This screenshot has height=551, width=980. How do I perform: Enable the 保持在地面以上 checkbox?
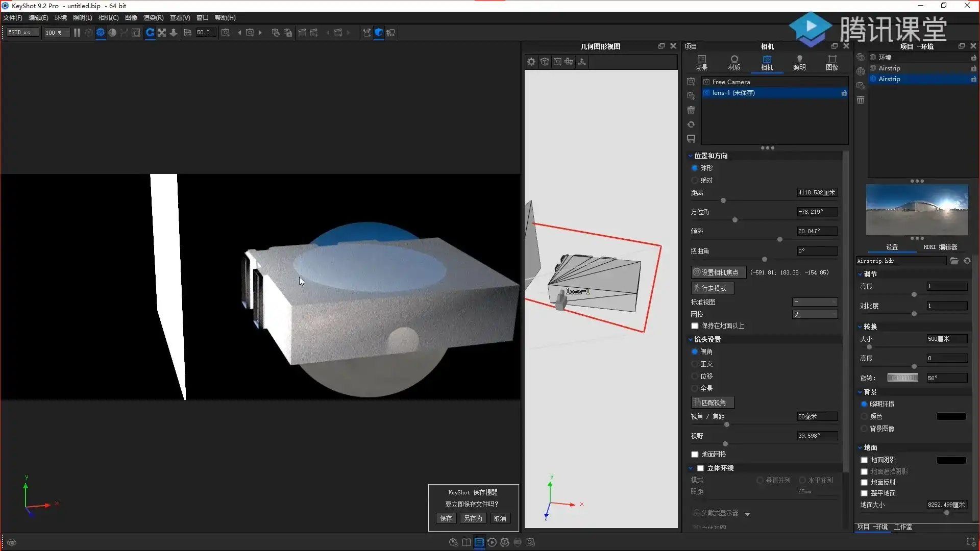click(695, 326)
